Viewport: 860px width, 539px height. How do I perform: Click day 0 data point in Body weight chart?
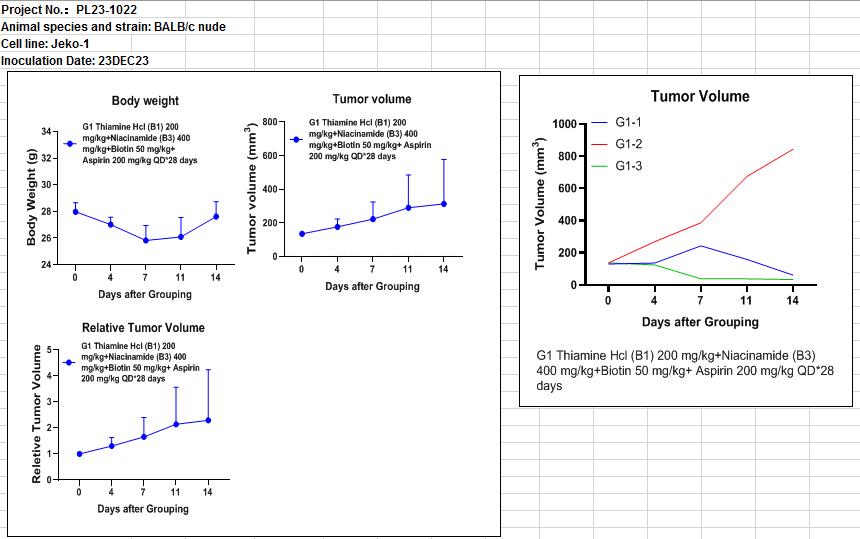(x=76, y=212)
